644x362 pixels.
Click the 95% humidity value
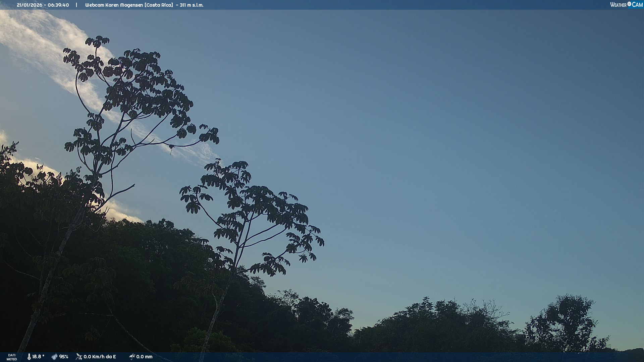click(x=64, y=357)
